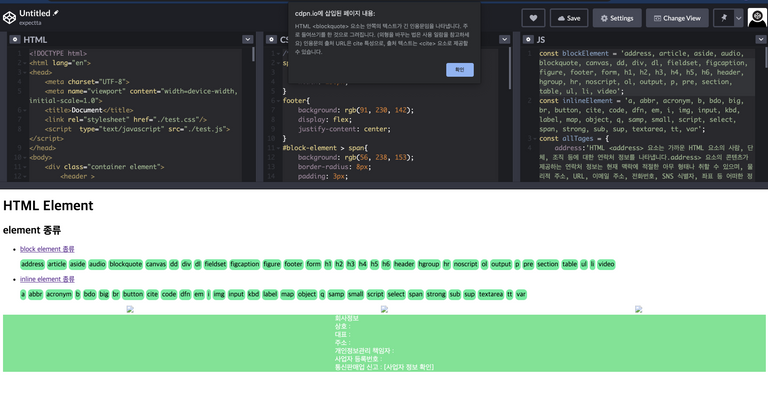Open pen Settings
The height and width of the screenshot is (403, 768).
(x=617, y=18)
